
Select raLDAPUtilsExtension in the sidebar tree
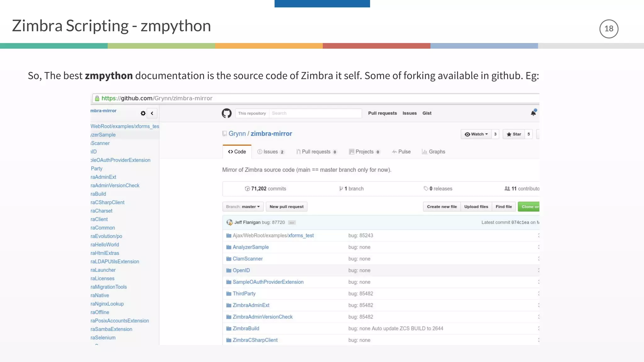coord(115,262)
